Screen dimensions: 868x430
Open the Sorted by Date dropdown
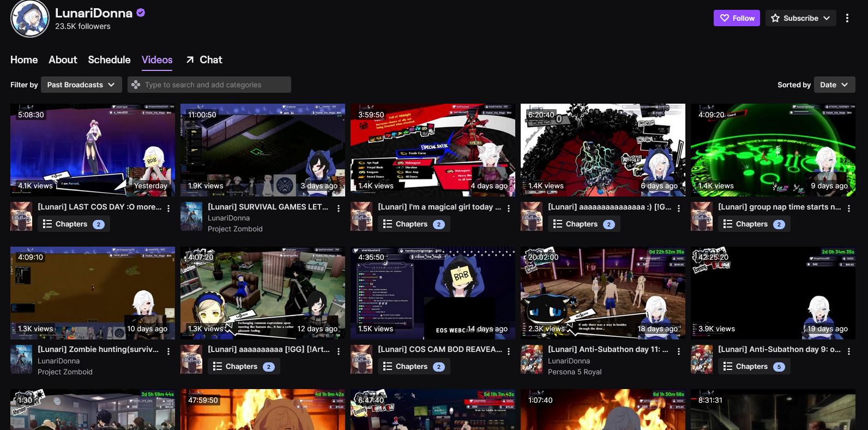click(834, 85)
